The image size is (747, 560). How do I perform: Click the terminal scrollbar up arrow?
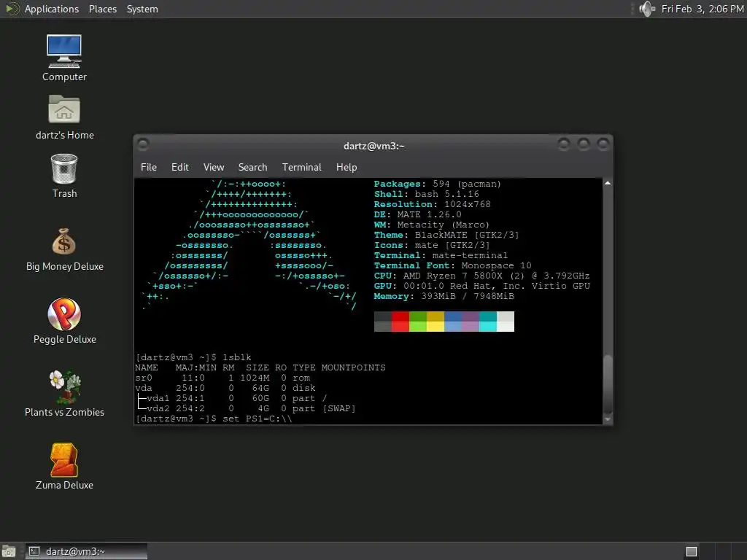point(608,183)
